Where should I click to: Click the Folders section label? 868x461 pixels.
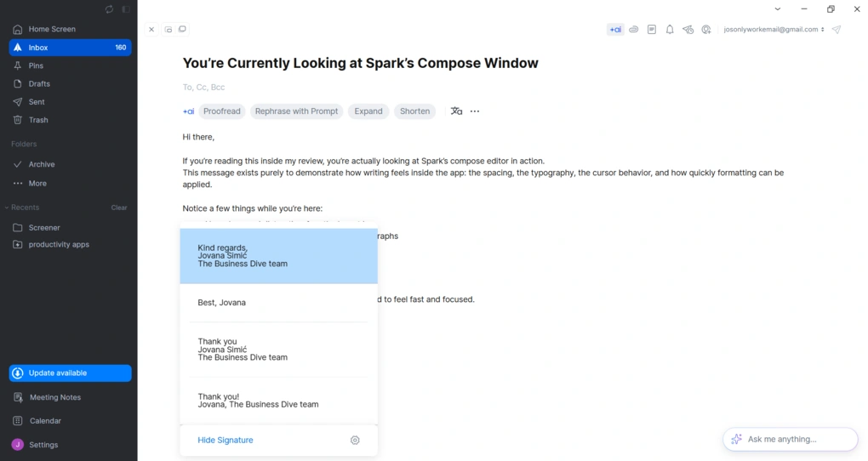[x=24, y=144]
